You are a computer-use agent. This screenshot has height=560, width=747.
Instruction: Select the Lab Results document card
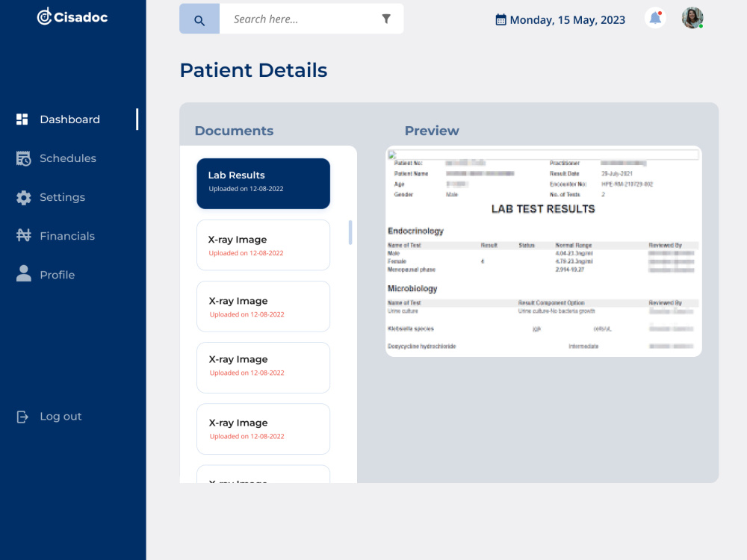tap(264, 184)
